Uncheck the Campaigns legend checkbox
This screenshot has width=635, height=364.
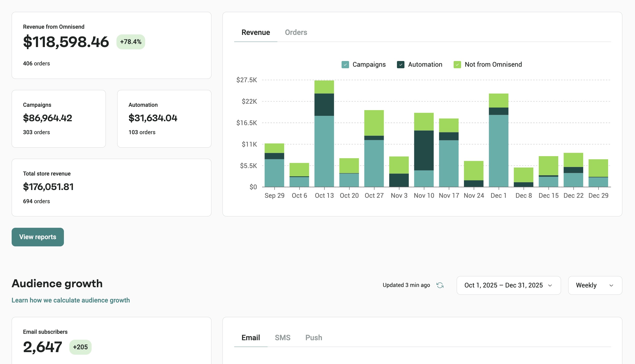(345, 65)
